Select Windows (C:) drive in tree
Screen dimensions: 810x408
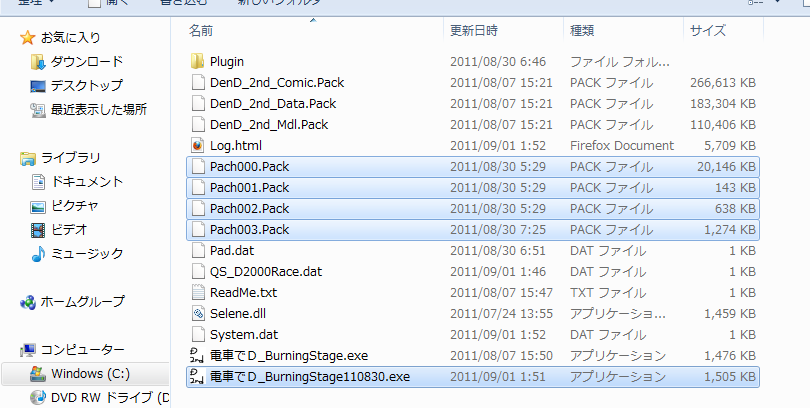[x=85, y=373]
